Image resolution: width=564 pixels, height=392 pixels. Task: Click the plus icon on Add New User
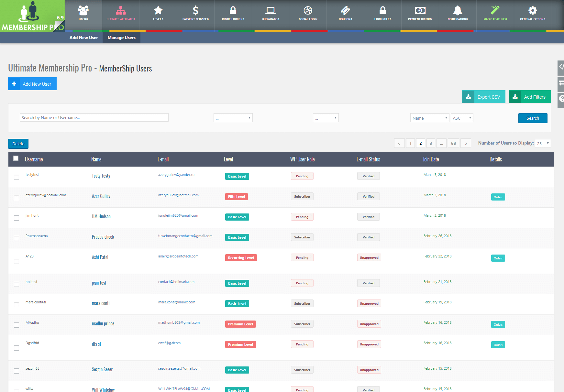point(14,84)
